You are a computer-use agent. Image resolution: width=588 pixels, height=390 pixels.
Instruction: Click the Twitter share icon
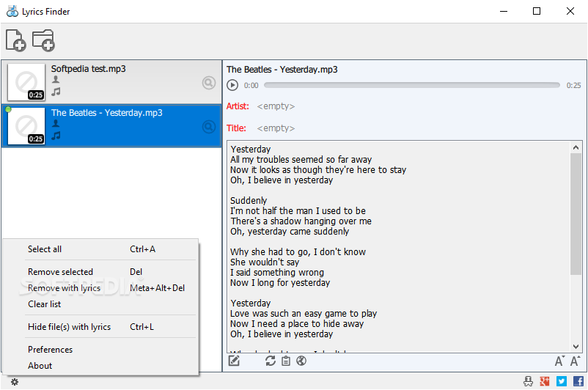coord(562,381)
